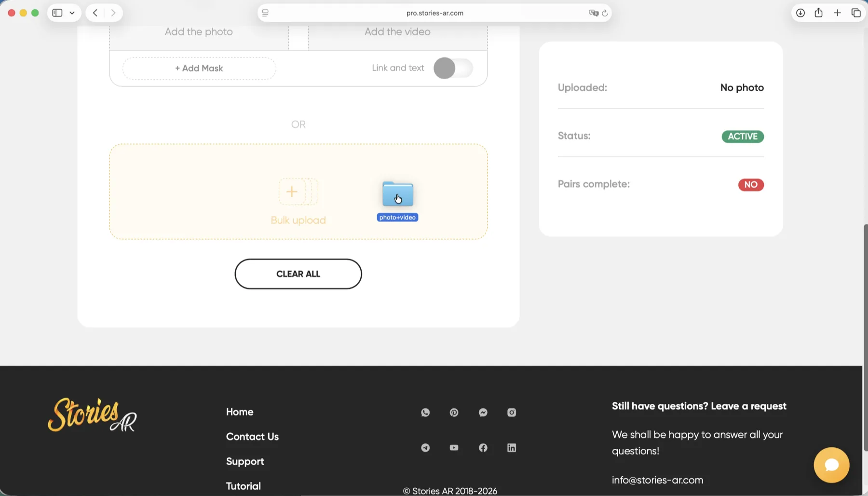Viewport: 868px width, 496px height.
Task: Open the reader/page menu icon in address bar
Action: (x=265, y=13)
